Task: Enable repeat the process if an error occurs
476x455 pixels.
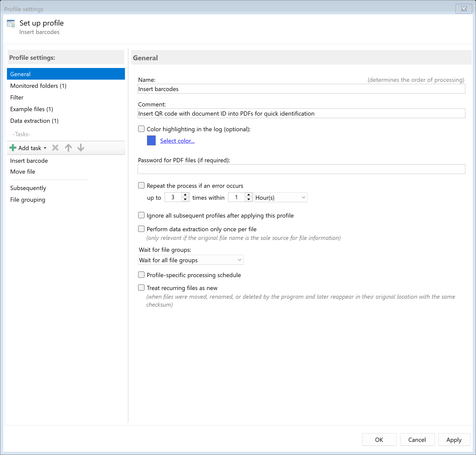Action: click(x=141, y=185)
